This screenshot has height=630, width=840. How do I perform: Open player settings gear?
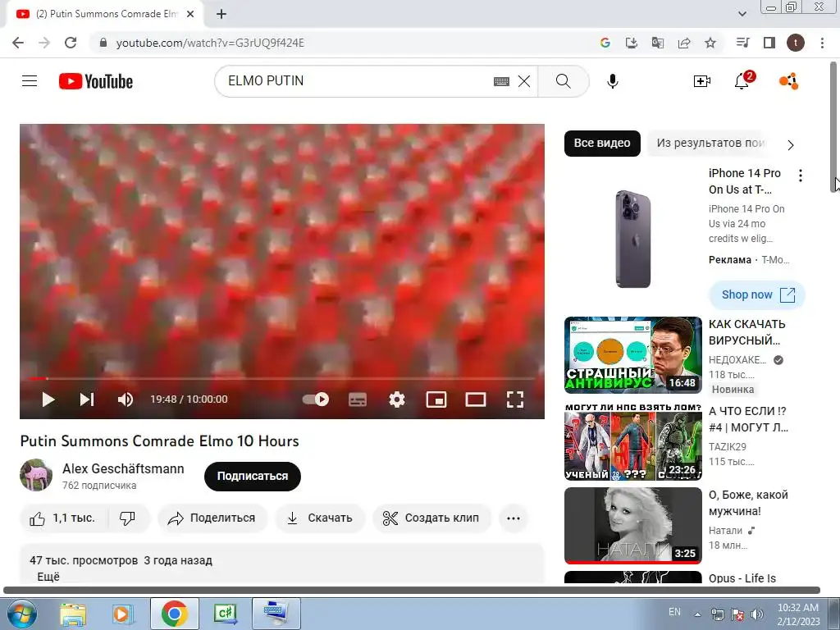(x=397, y=399)
